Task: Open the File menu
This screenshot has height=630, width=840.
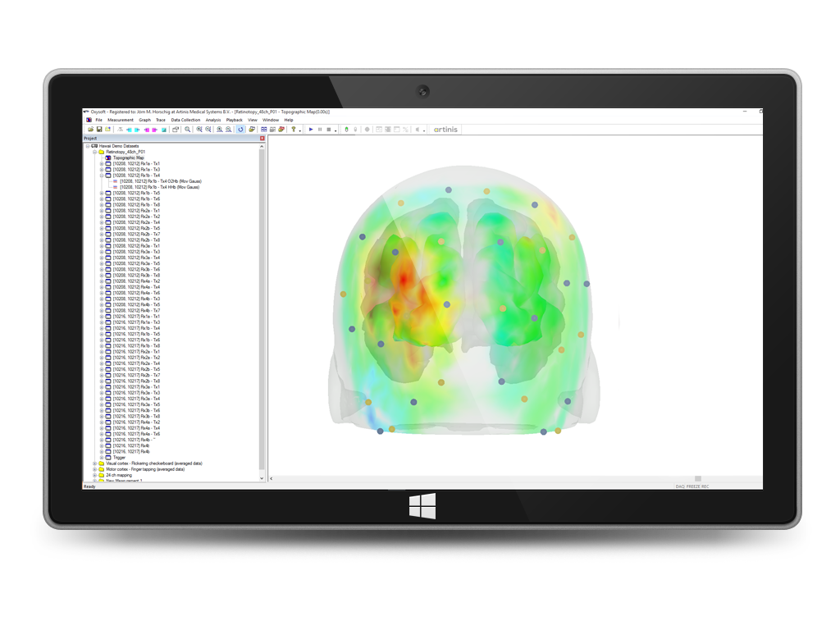Action: click(x=98, y=120)
